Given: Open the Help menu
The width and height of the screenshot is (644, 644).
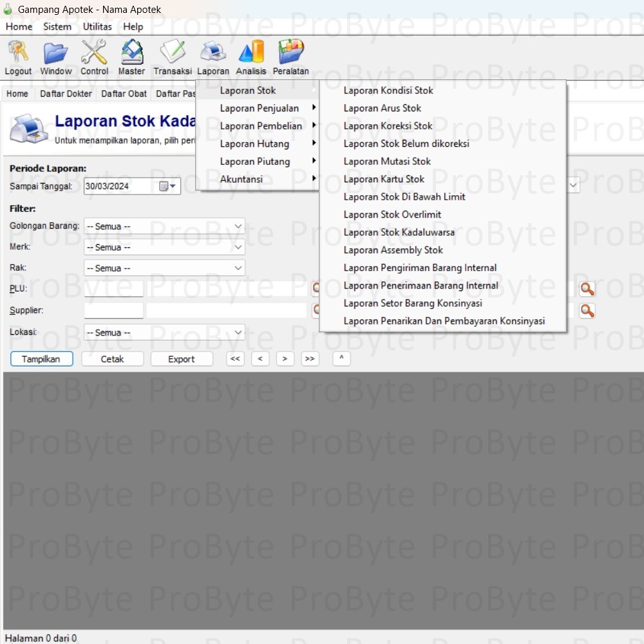Looking at the screenshot, I should click(133, 26).
